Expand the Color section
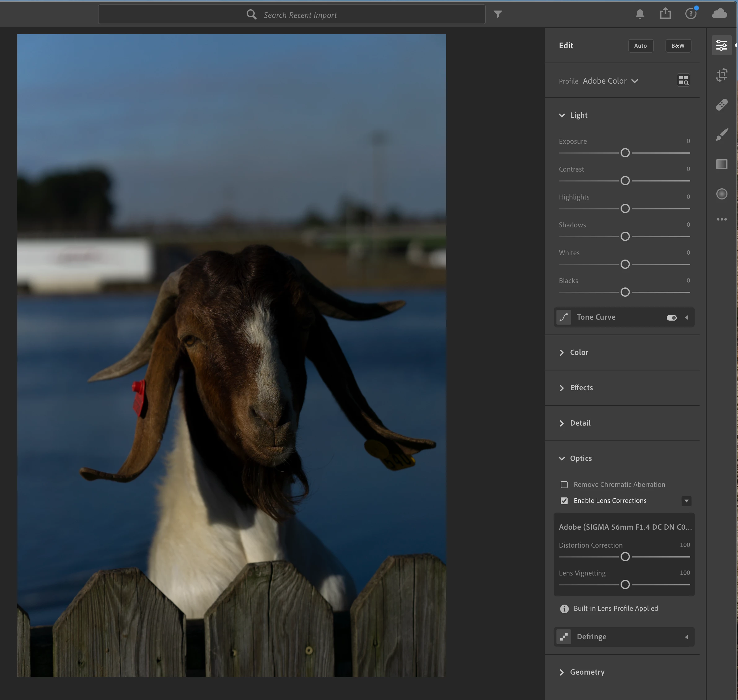The width and height of the screenshot is (738, 700). [579, 352]
